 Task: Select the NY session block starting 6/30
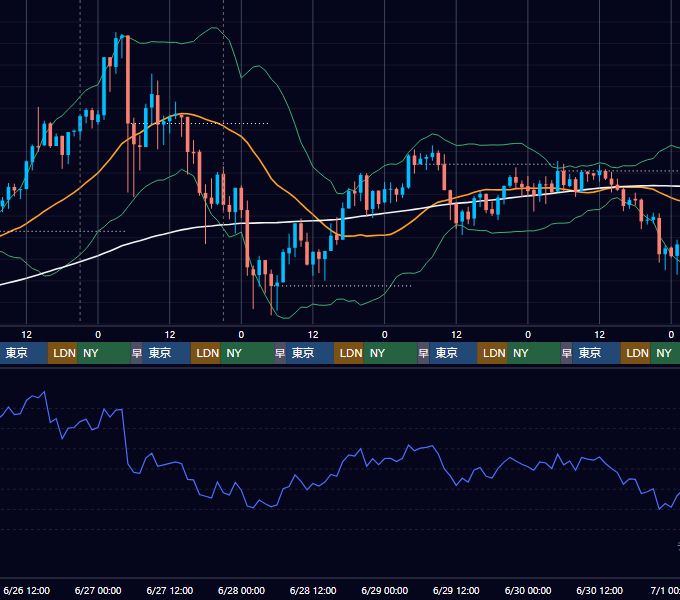(x=665, y=353)
